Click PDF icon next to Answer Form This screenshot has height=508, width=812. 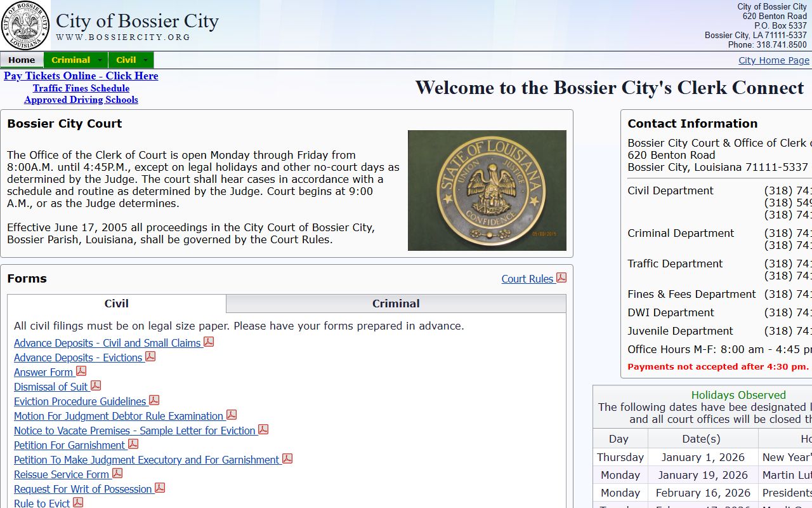pyautogui.click(x=81, y=371)
